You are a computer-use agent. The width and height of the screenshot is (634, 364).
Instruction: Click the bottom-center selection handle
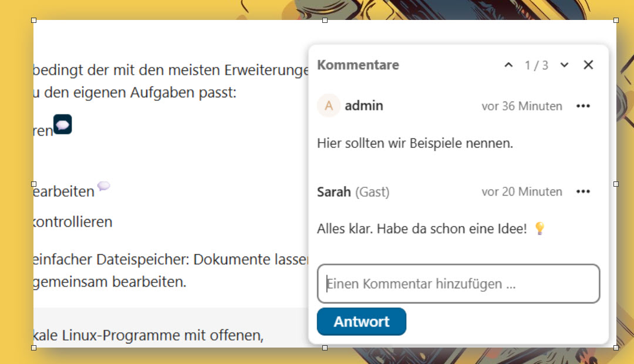tap(325, 348)
